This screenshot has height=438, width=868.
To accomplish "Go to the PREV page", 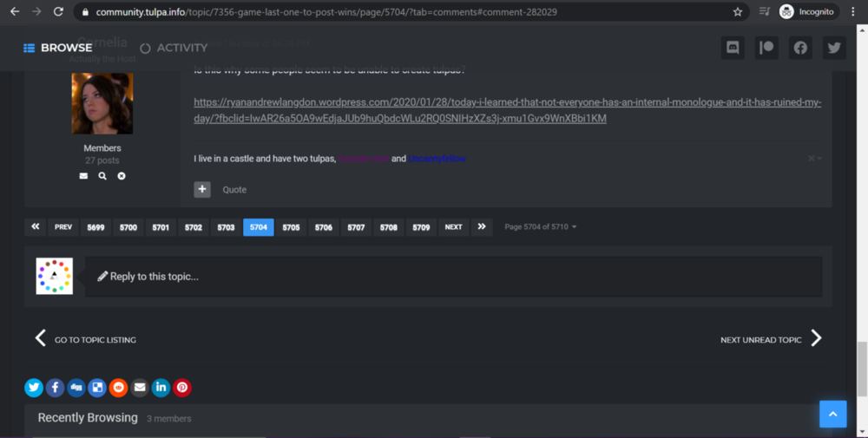I will (x=63, y=226).
